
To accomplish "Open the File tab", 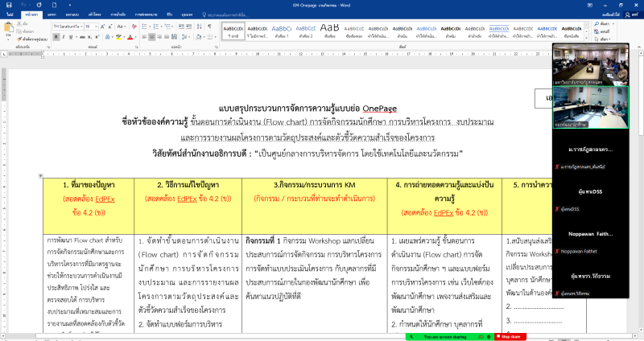I will pyautogui.click(x=9, y=14).
